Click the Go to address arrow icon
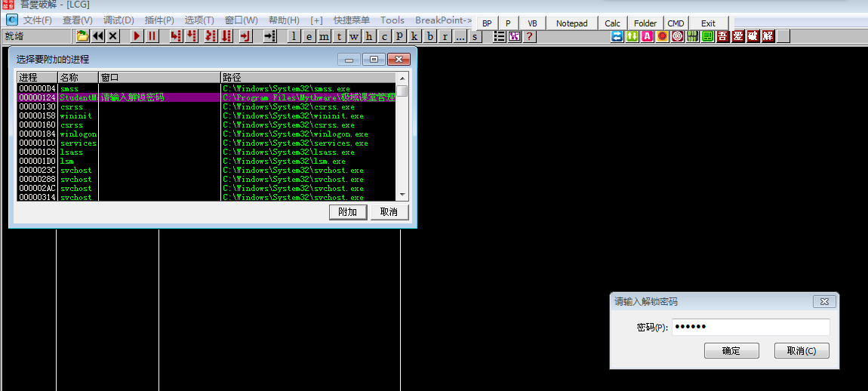This screenshot has width=868, height=391. point(269,36)
